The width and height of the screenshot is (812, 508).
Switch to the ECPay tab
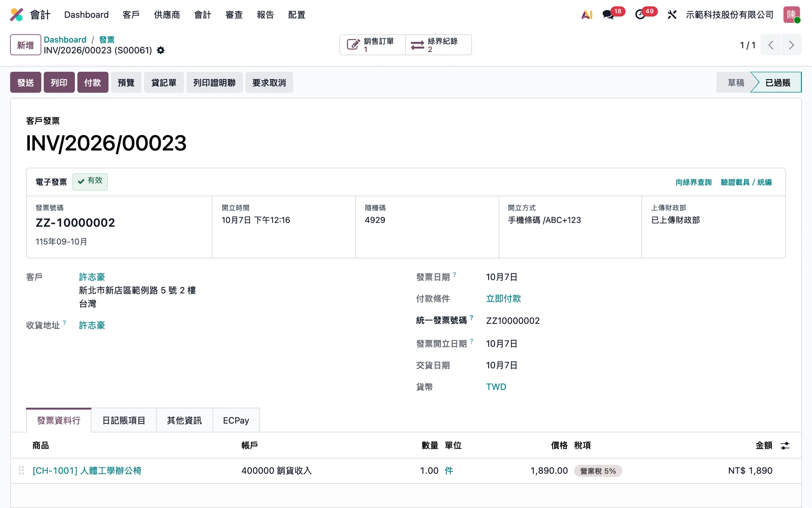click(236, 420)
